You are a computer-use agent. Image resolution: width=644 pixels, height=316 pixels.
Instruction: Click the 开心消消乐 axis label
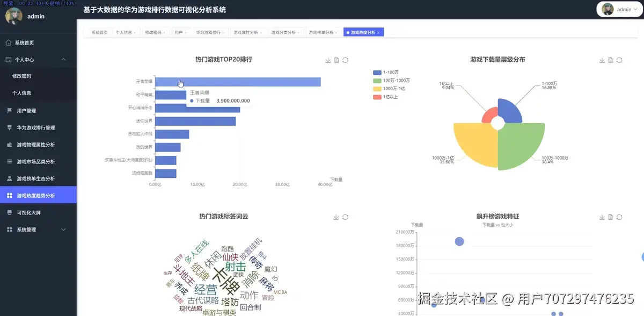tap(140, 108)
